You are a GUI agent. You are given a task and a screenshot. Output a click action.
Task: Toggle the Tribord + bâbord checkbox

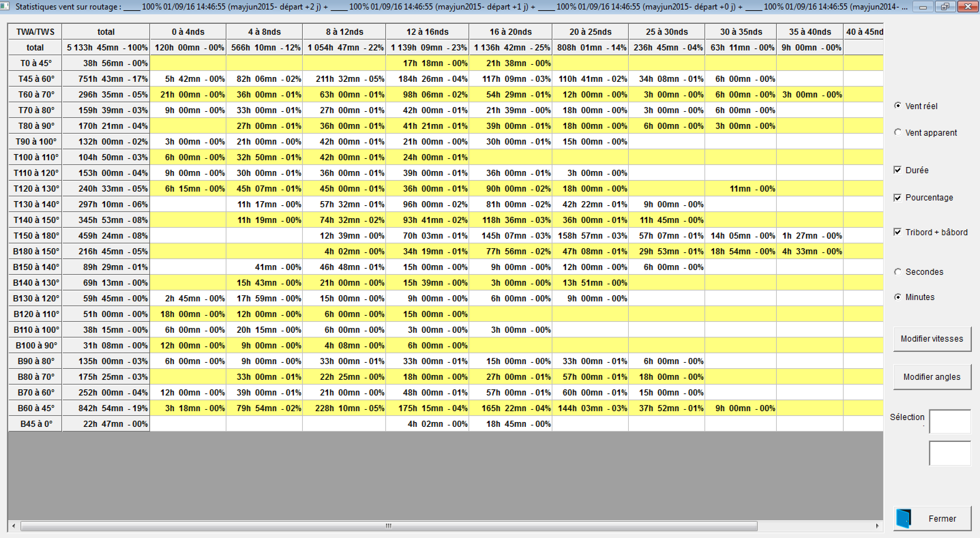897,232
